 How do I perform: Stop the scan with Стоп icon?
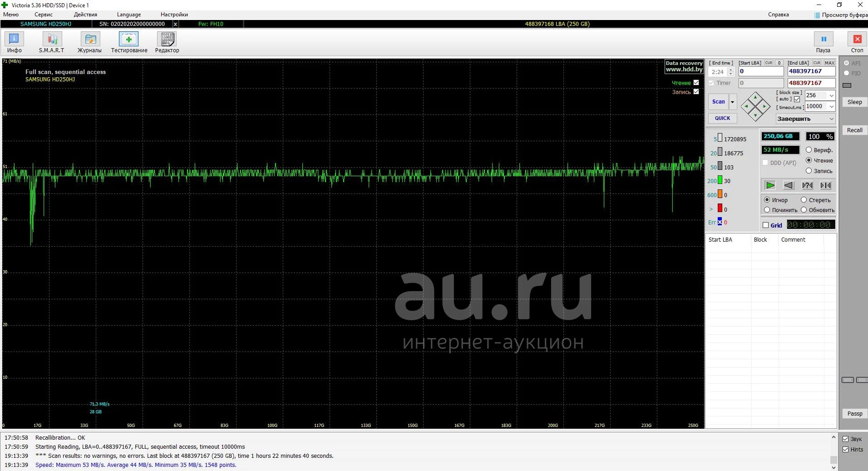pos(857,43)
